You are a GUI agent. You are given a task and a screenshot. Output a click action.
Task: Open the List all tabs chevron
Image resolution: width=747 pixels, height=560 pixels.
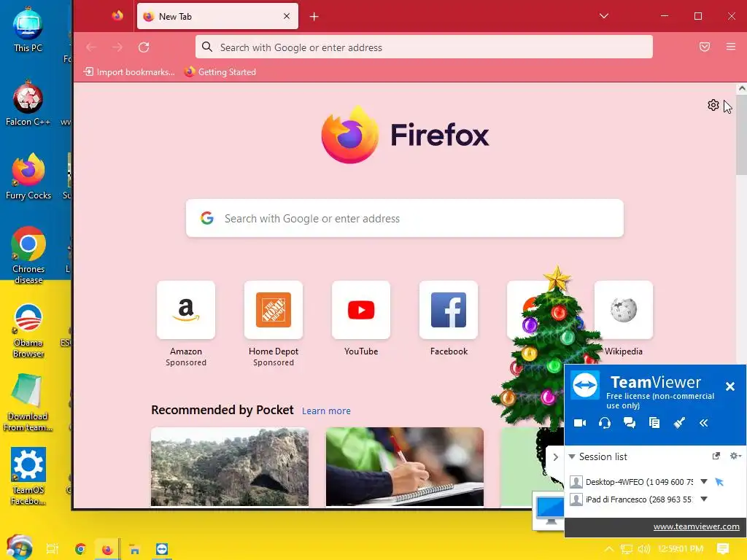click(x=604, y=16)
